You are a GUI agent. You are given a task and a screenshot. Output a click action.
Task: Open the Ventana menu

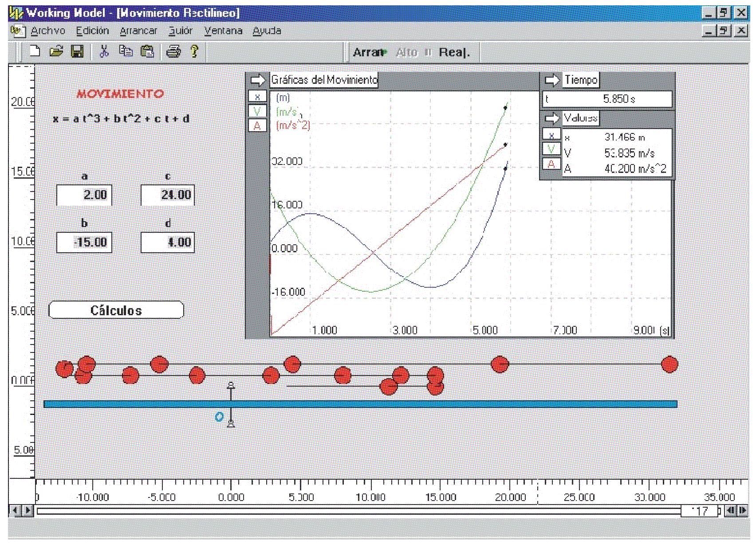[x=223, y=31]
